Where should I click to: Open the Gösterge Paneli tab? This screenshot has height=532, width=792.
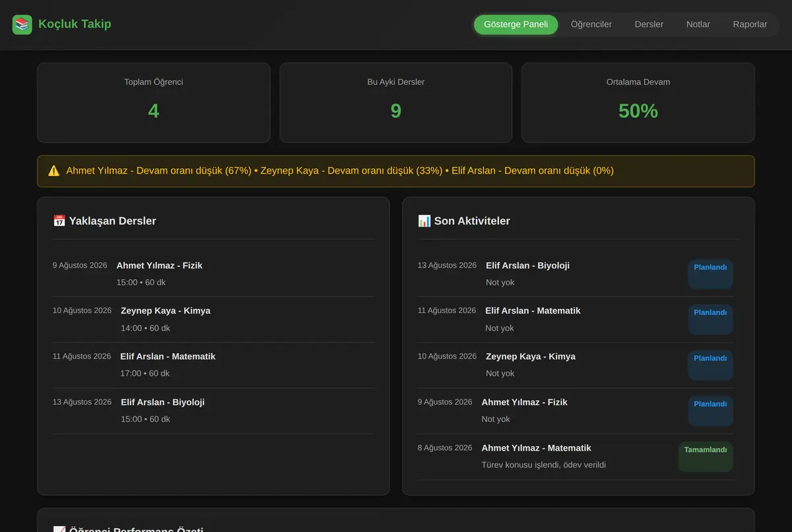(x=516, y=24)
